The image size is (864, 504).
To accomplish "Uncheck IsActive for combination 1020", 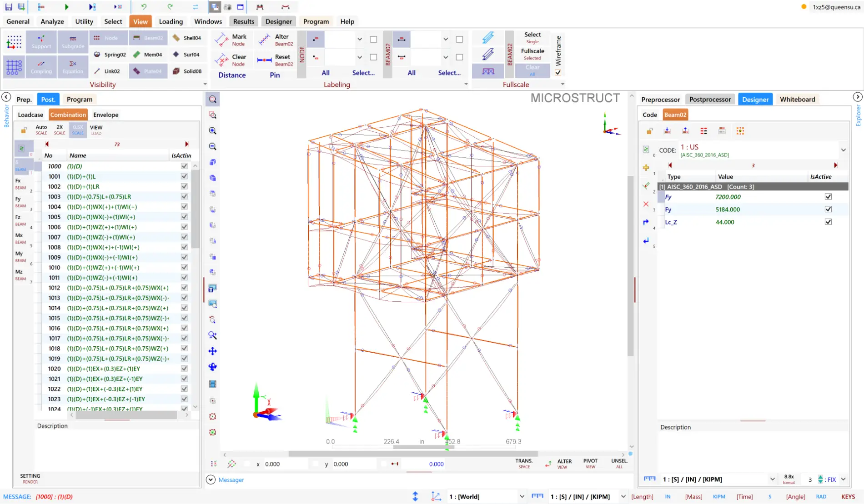I will (x=184, y=369).
